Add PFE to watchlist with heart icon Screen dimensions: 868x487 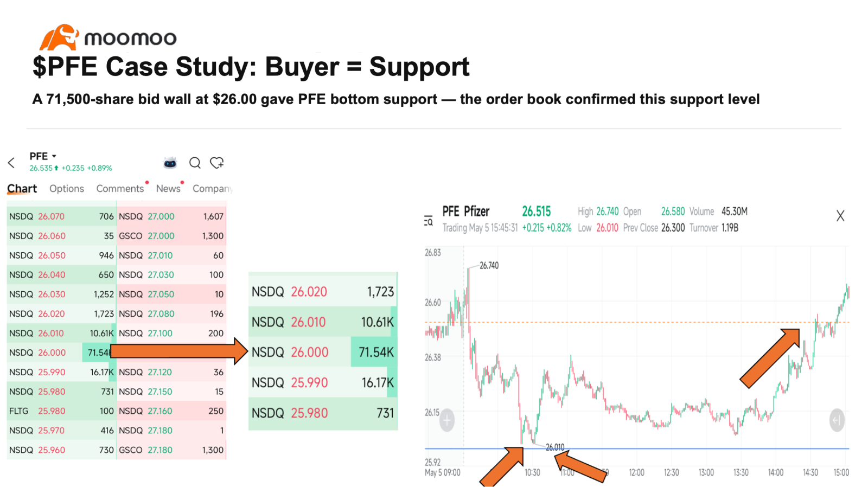(x=217, y=163)
